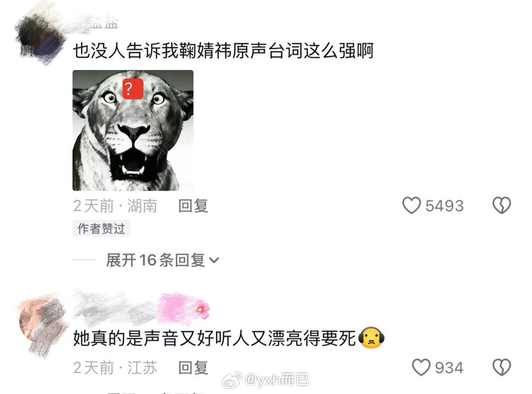Tap broken heart on the 江苏 comment
Screen dimensions: 532x394
(501, 367)
